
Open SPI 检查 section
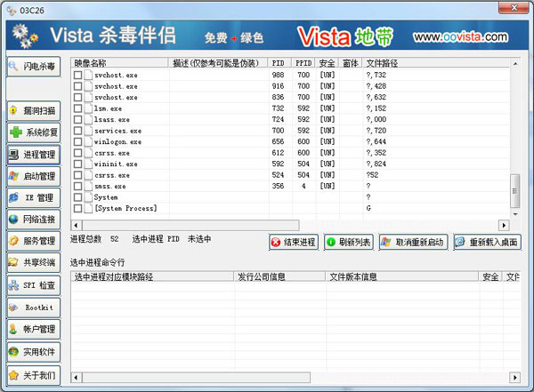pos(34,285)
